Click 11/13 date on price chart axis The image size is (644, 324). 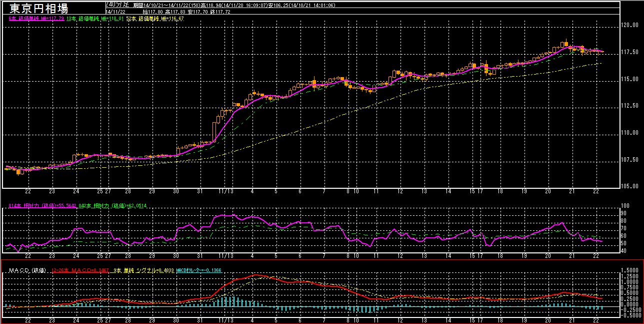point(226,191)
